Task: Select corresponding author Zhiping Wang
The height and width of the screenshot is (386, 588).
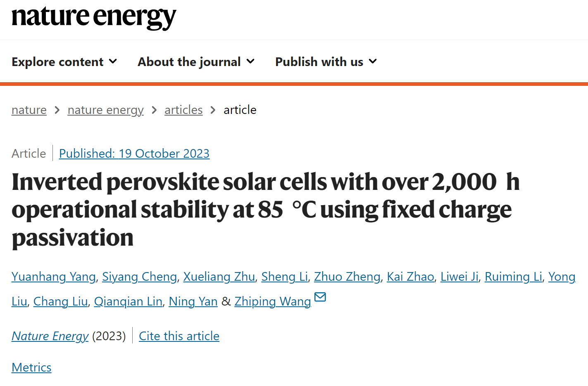Action: coord(273,301)
